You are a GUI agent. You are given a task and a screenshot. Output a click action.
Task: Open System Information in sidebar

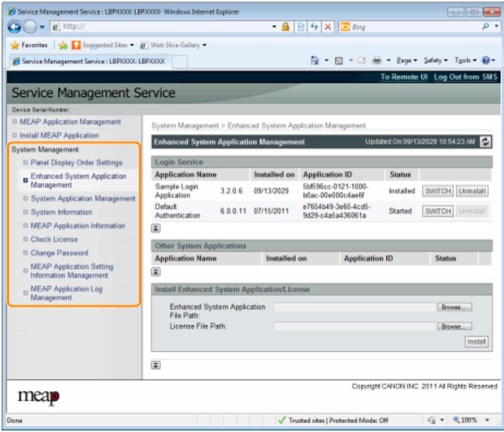[62, 212]
